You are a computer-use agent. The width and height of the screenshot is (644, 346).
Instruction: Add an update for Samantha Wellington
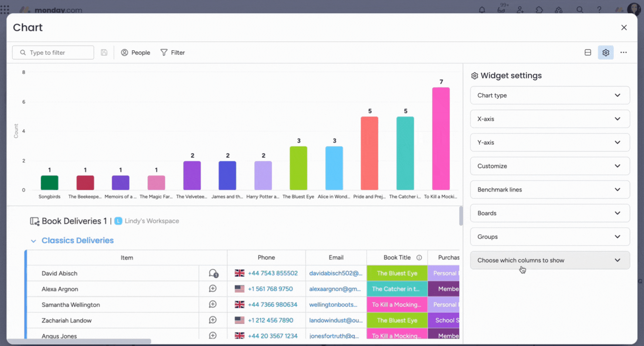point(213,305)
